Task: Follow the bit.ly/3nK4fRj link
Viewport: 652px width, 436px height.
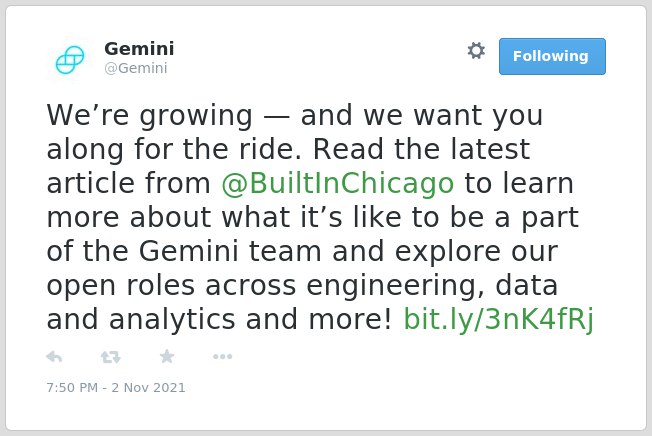Action: pos(499,319)
